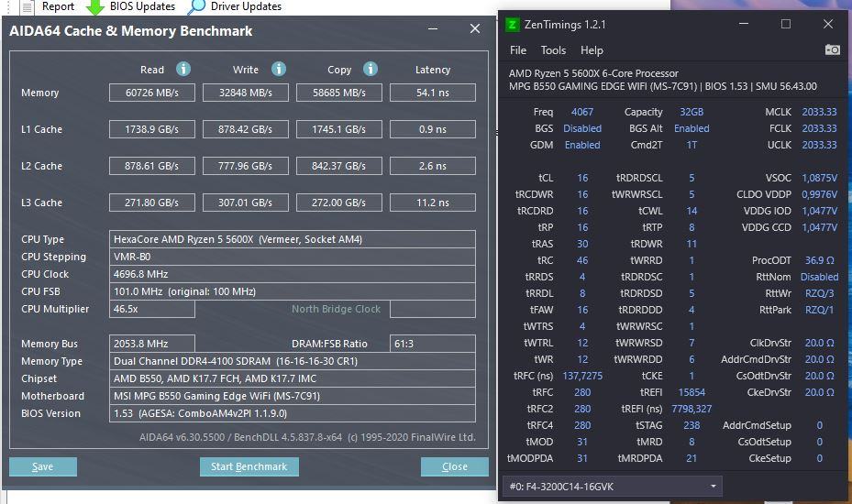Click the ZenTimings app logo icon
Image resolution: width=852 pixels, height=504 pixels.
coord(512,25)
